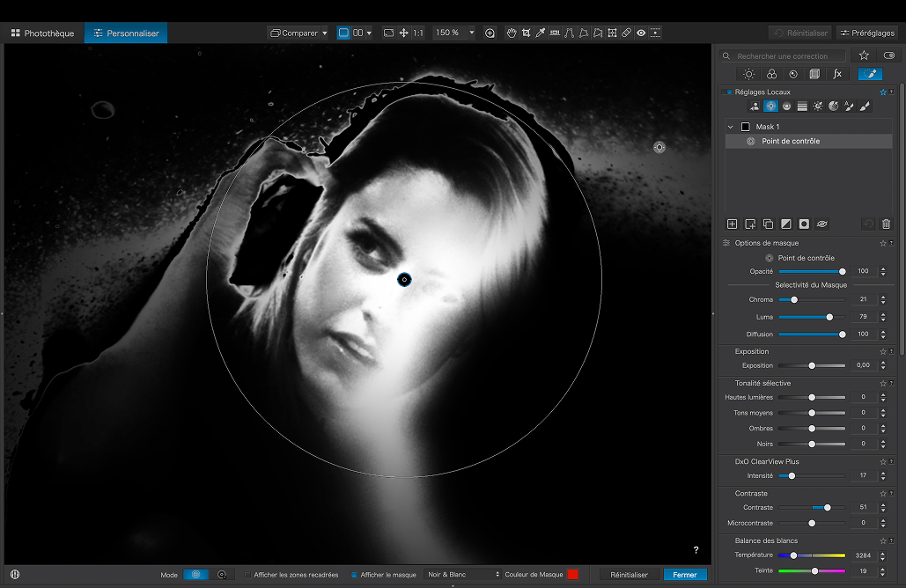
Task: Click the Fermer button
Action: 684,575
